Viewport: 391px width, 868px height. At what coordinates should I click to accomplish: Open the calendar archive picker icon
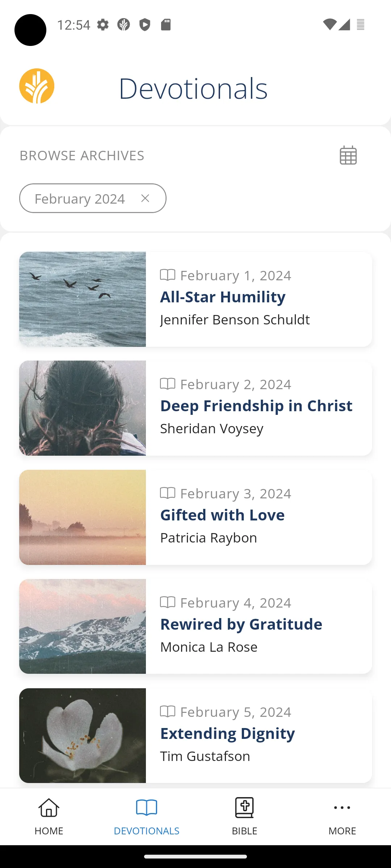[348, 156]
